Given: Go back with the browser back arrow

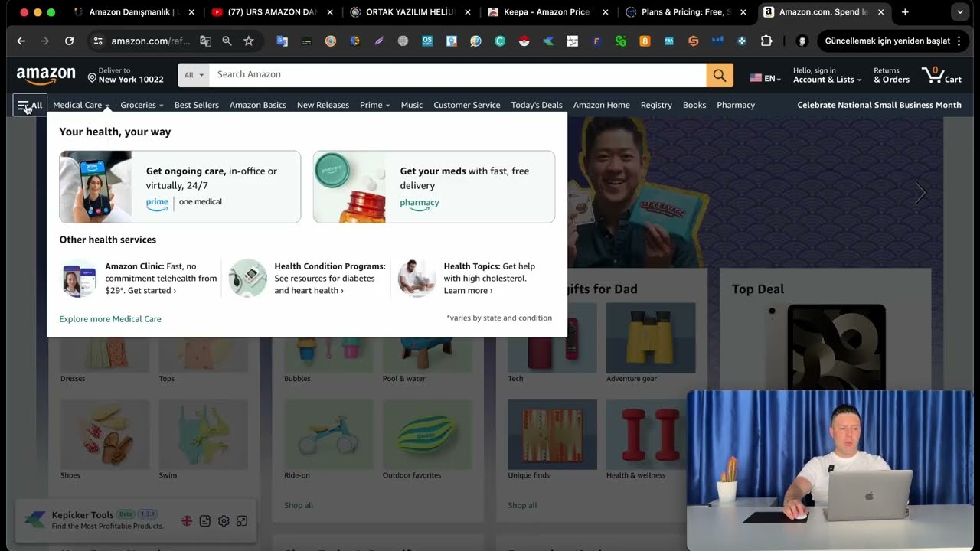Looking at the screenshot, I should (21, 41).
